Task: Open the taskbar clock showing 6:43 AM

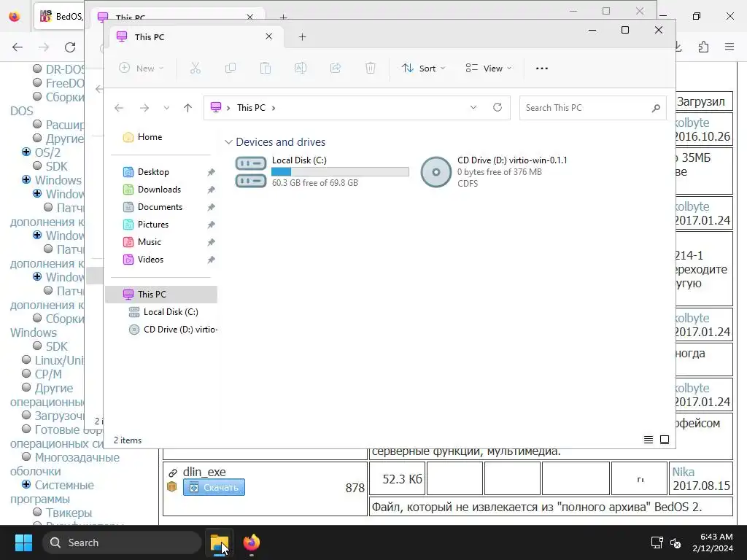Action: 713,542
